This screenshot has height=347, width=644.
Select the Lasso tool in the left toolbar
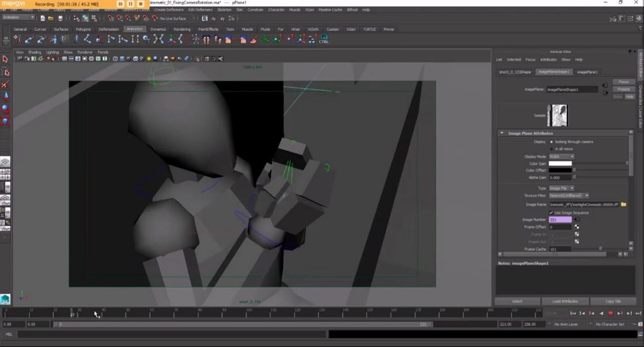5,72
